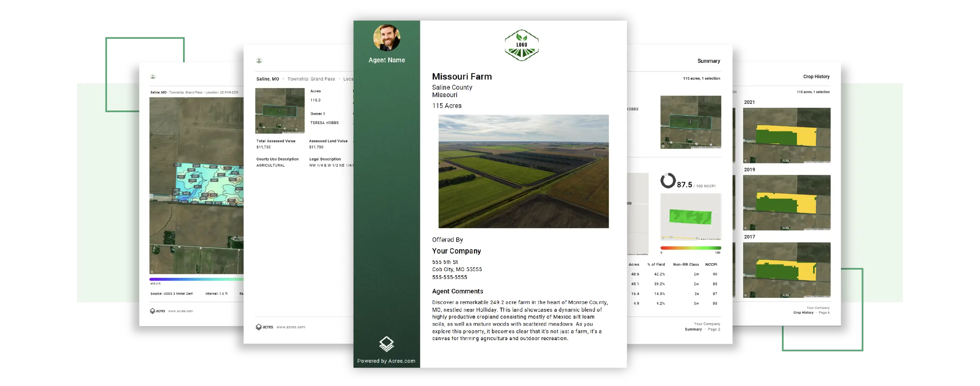This screenshot has height=386, width=980.
Task: Click the "TERESA HOBBS" owner name
Action: (325, 123)
